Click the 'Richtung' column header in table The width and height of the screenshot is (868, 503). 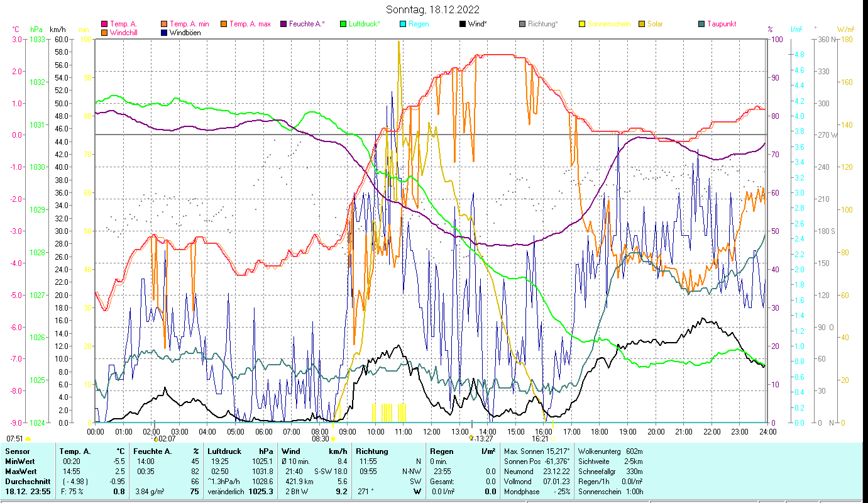tap(372, 451)
